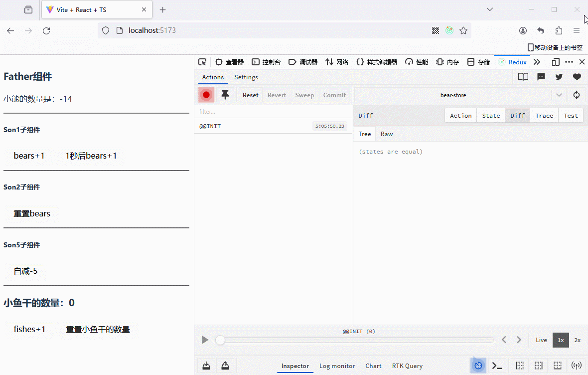Open the Settings tab
The height and width of the screenshot is (375, 588).
246,77
